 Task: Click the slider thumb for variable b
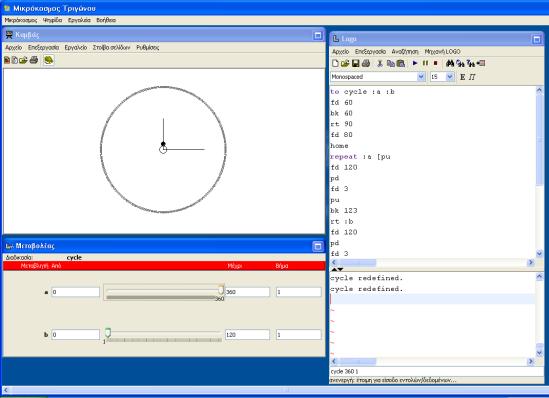pyautogui.click(x=108, y=333)
